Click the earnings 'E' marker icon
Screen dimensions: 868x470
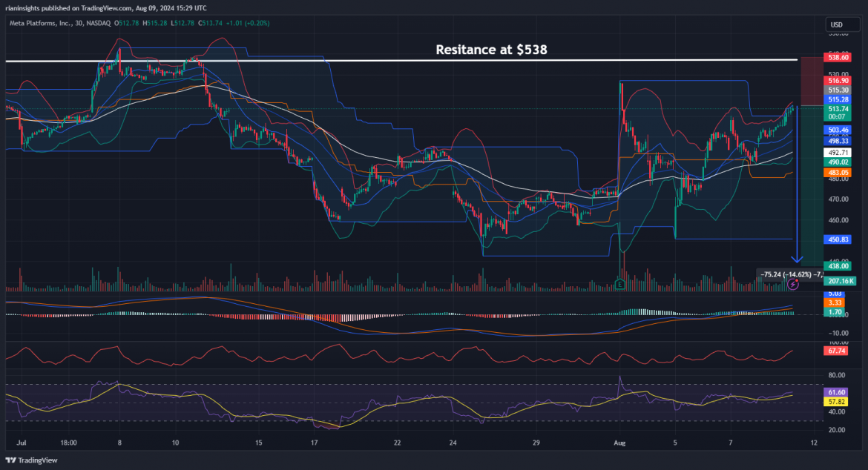[x=620, y=283]
